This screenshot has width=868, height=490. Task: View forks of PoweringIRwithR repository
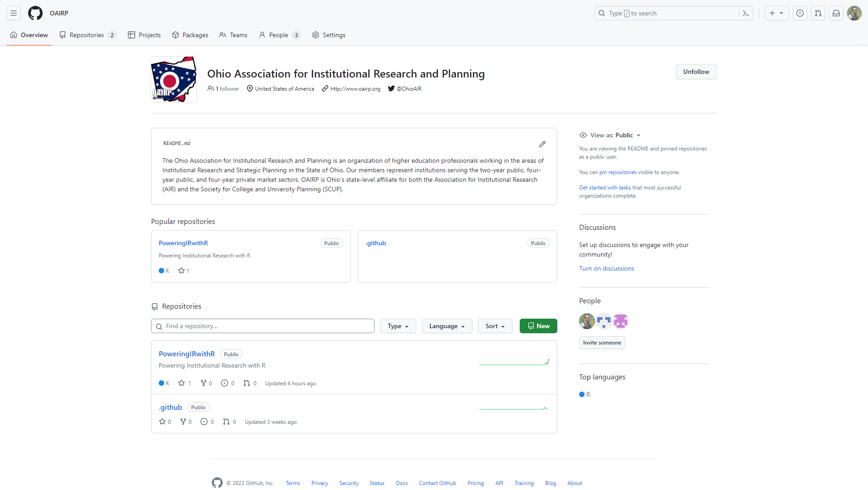tap(206, 383)
